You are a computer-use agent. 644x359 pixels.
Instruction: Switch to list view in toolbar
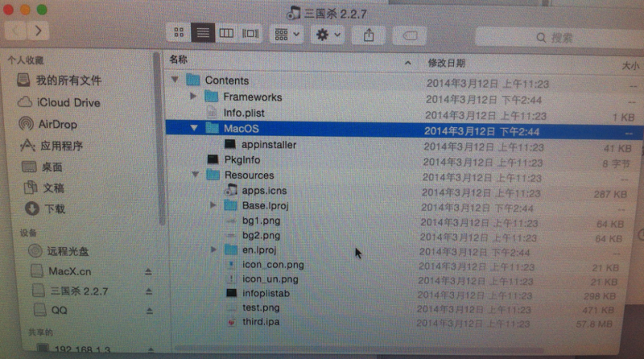click(203, 33)
